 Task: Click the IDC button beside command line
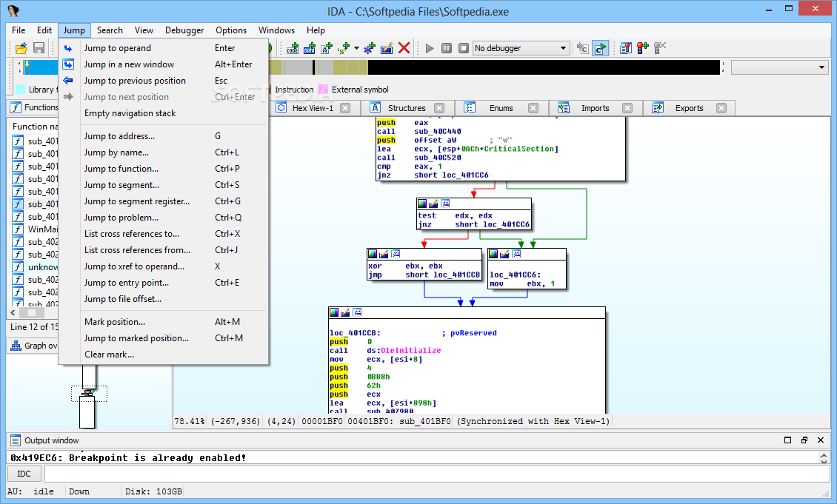pyautogui.click(x=24, y=474)
